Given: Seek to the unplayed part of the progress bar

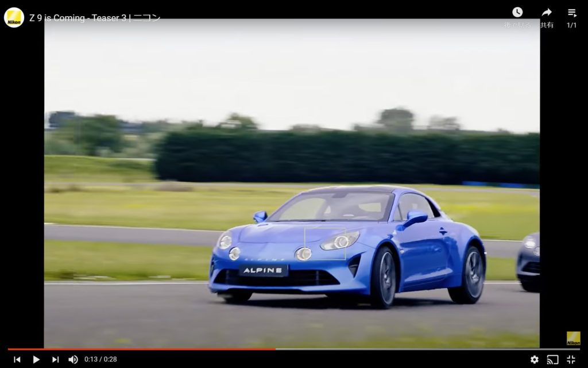Looking at the screenshot, I should click(425, 348).
